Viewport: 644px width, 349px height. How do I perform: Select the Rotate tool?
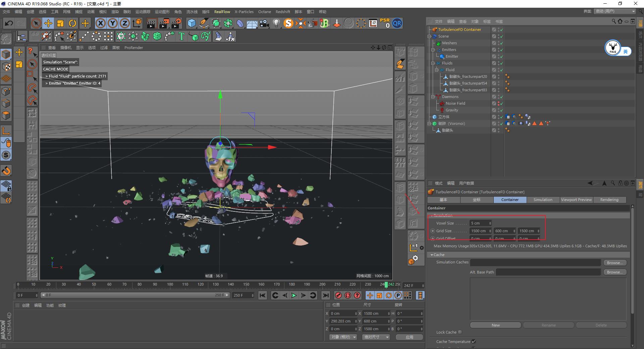[x=72, y=23]
